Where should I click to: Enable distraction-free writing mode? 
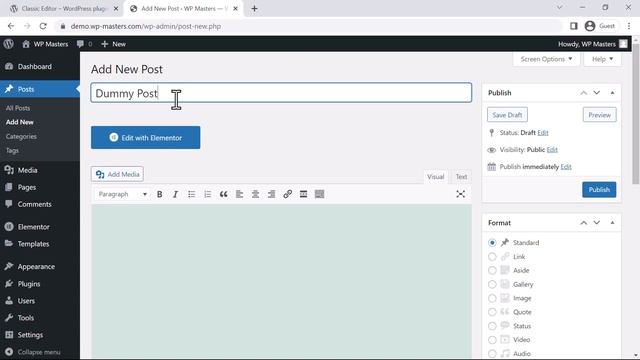tap(460, 194)
